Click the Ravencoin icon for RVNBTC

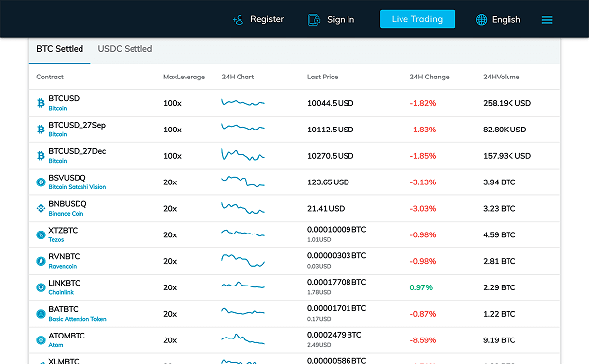41,261
